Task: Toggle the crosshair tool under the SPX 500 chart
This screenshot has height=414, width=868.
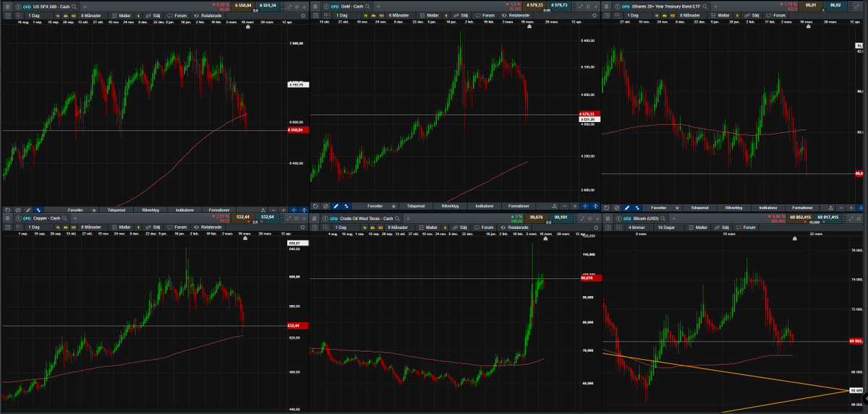Action: pos(294,210)
